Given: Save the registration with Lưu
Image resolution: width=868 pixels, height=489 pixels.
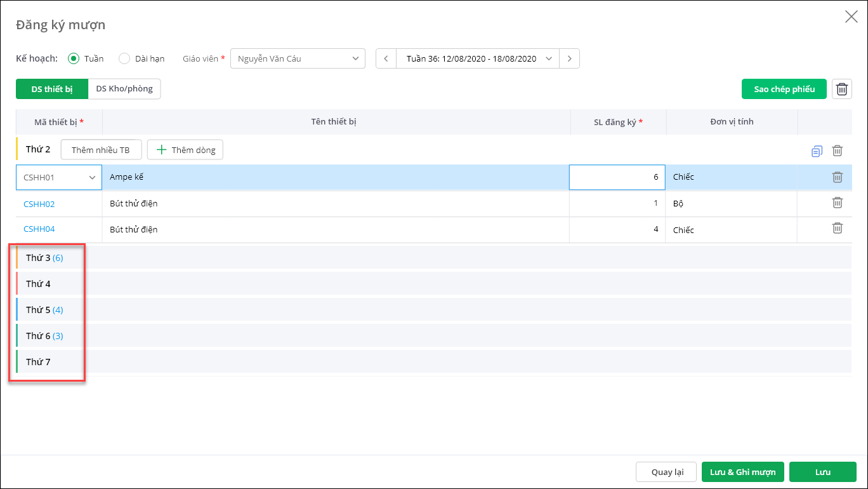Looking at the screenshot, I should coord(823,472).
